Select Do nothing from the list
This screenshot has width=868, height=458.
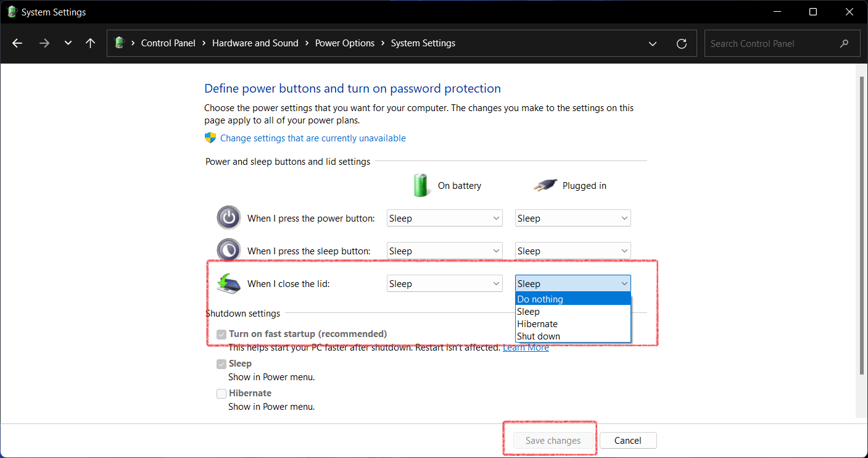573,299
